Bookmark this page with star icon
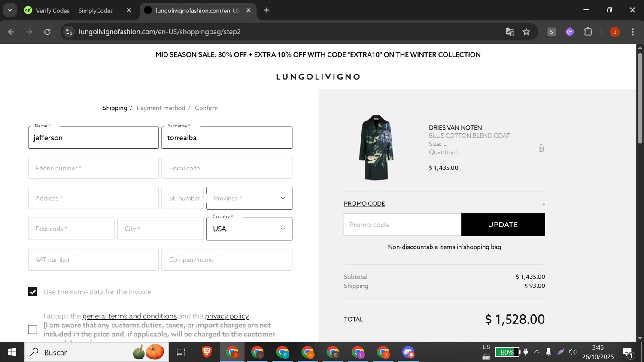644x362 pixels. [x=526, y=32]
